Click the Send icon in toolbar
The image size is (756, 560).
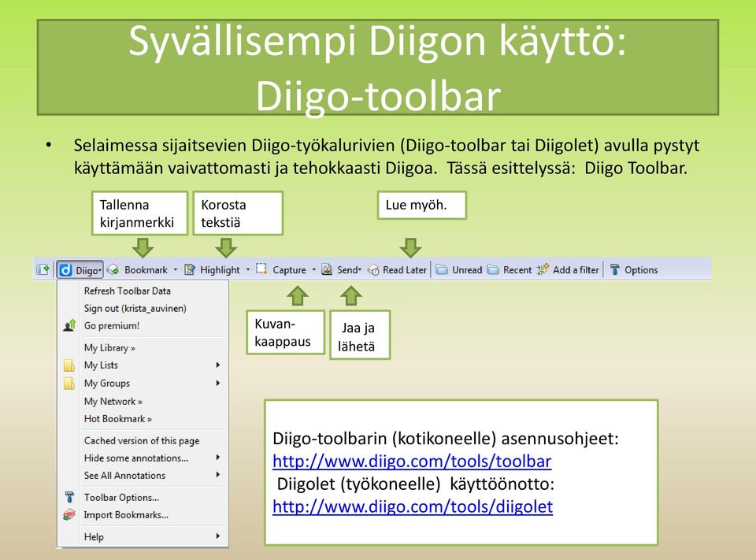point(327,269)
